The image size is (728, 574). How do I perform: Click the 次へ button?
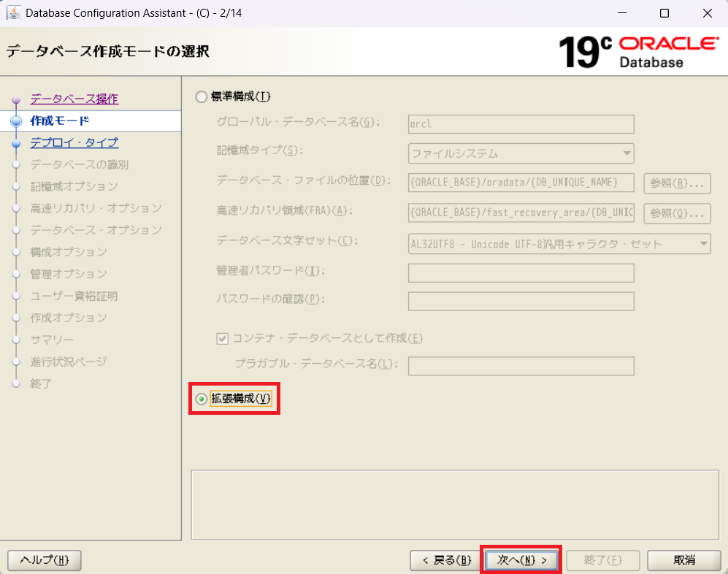[x=521, y=560]
